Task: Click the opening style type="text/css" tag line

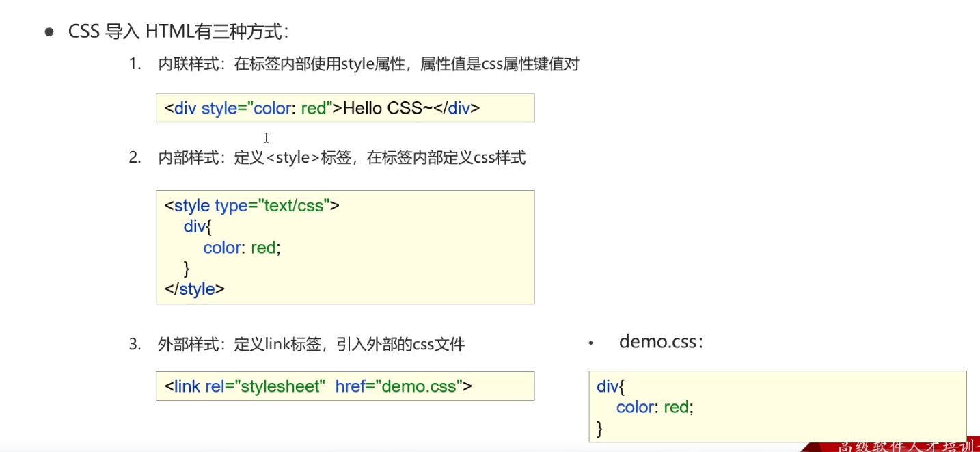Action: [x=252, y=205]
